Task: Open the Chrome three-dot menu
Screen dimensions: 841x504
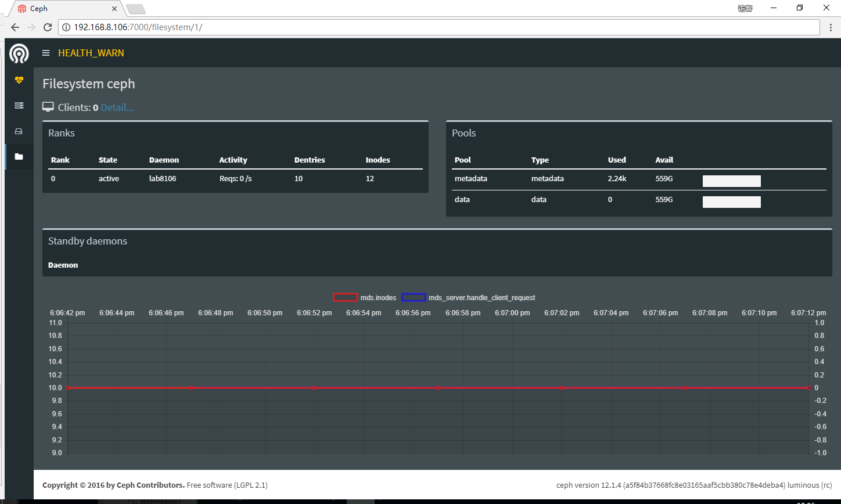Action: pyautogui.click(x=831, y=27)
